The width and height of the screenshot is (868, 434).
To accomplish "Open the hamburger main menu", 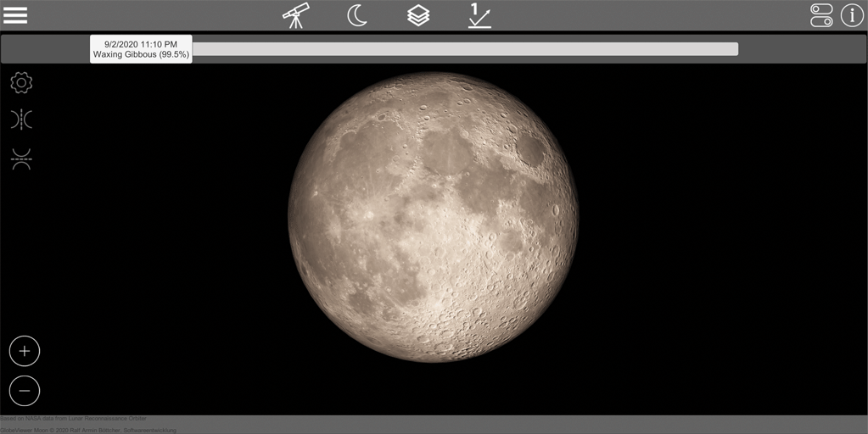I will tap(15, 15).
